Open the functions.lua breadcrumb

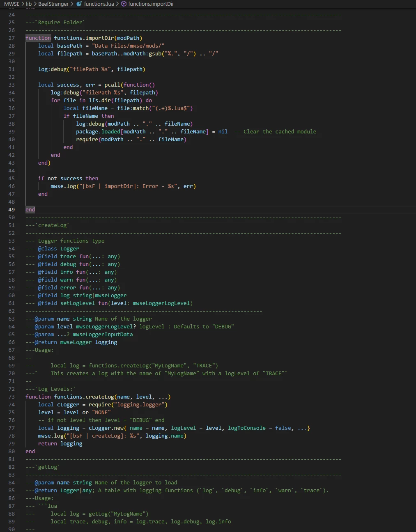pos(99,4)
